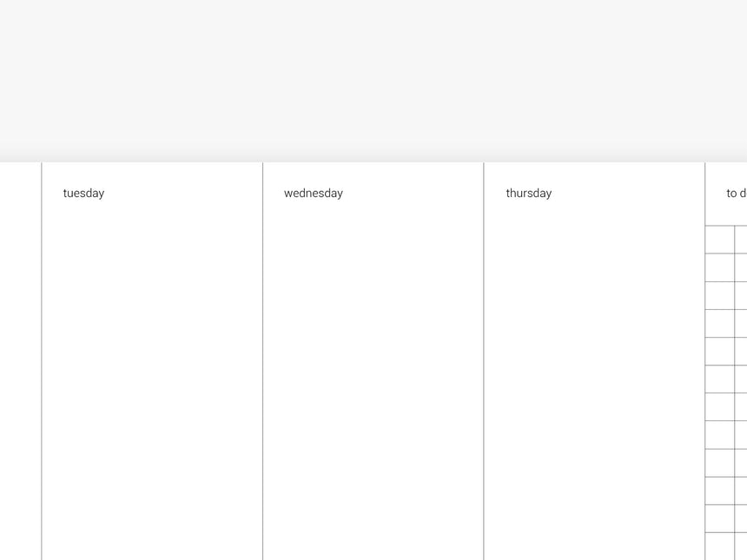The image size is (747, 560).
Task: Click the tuesday column heading
Action: point(83,194)
